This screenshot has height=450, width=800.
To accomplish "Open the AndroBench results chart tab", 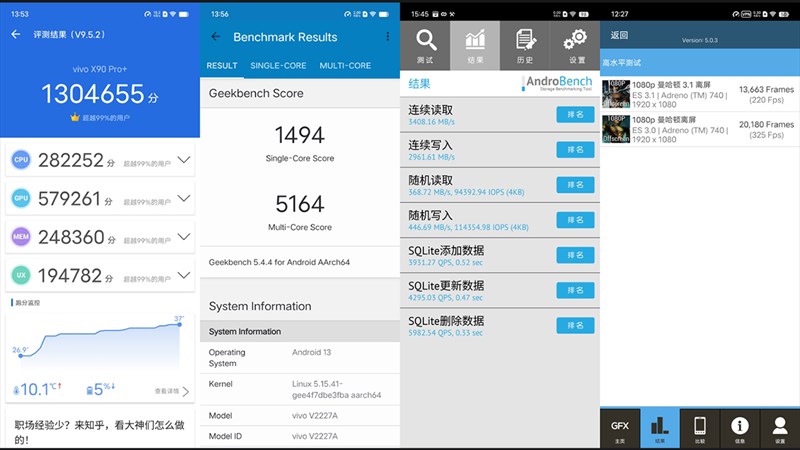I will 474,45.
